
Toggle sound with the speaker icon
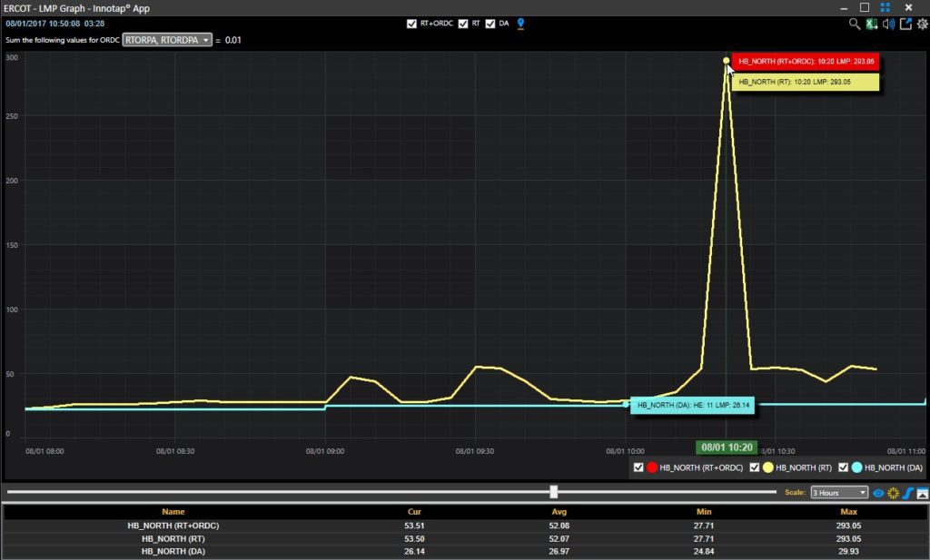888,24
